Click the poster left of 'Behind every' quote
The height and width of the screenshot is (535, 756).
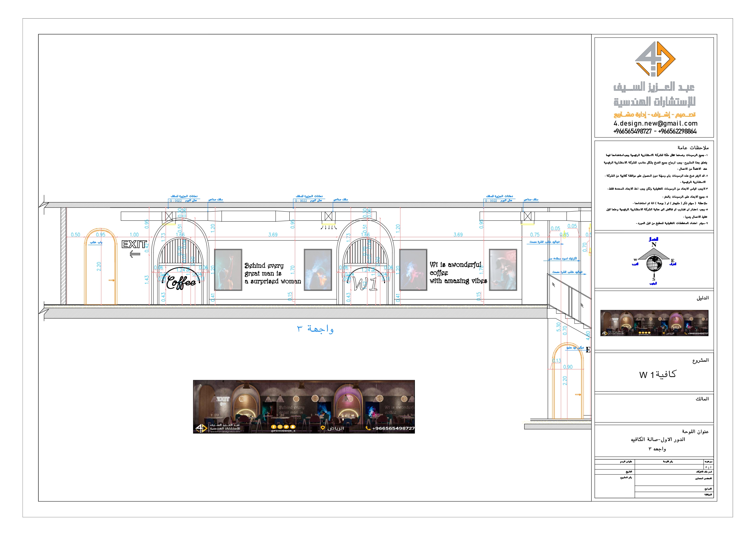(x=228, y=270)
